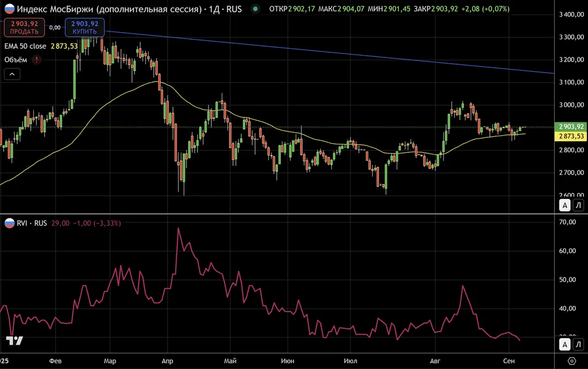Open chart settings hexagon gear icon
Image resolution: width=588 pixels, height=369 pixels.
[x=571, y=360]
